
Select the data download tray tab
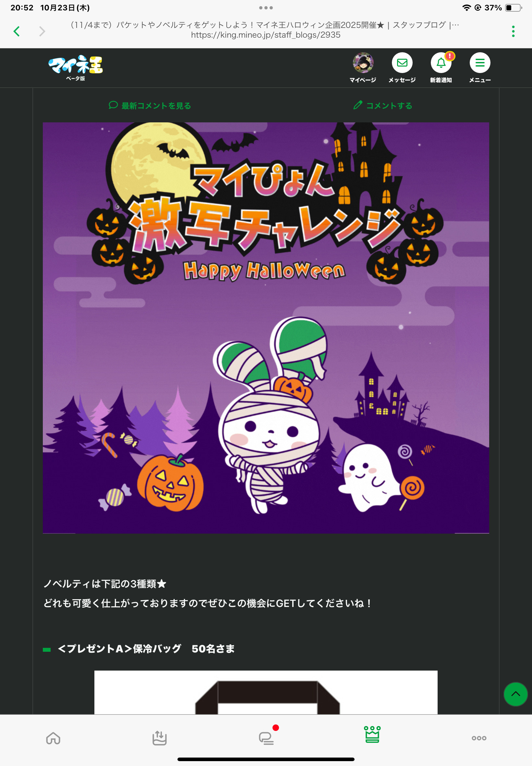point(159,738)
